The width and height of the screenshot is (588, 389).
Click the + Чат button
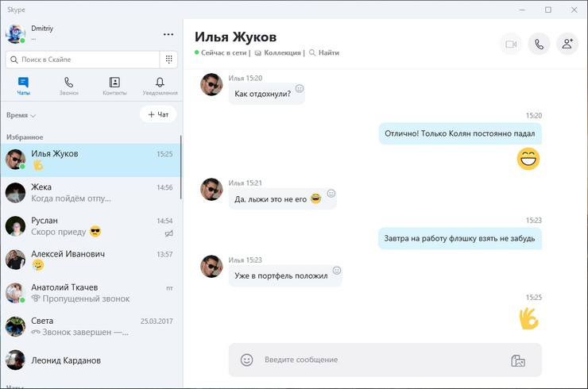[158, 114]
